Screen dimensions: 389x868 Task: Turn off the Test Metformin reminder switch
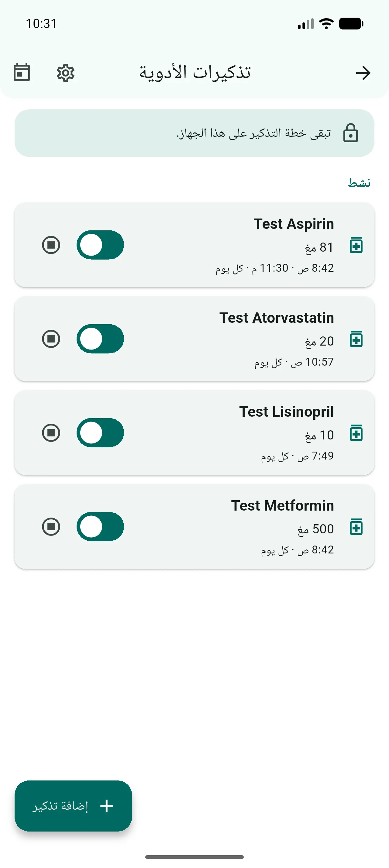(x=100, y=527)
